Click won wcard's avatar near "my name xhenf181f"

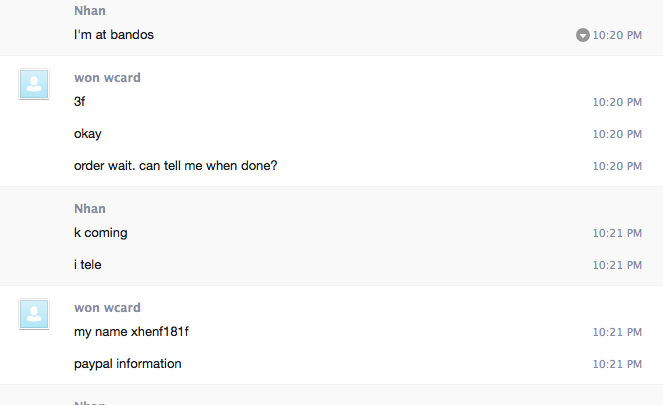(x=34, y=314)
